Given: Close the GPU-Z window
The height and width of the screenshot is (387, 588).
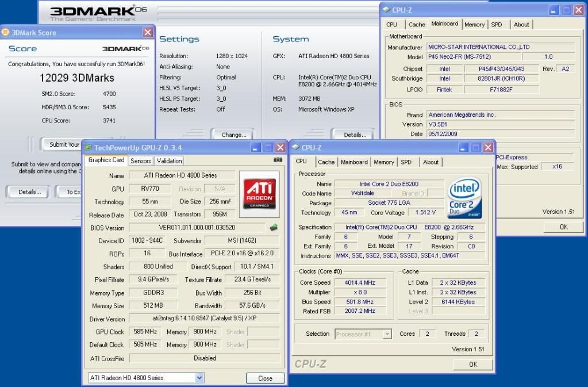Looking at the screenshot, I should tap(280, 147).
